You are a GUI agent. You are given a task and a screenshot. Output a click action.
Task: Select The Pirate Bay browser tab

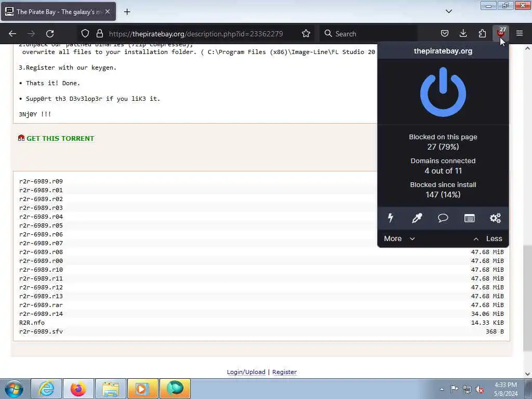point(58,11)
